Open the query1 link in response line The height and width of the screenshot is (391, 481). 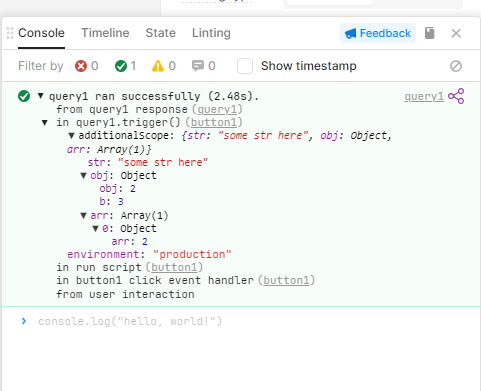click(217, 109)
